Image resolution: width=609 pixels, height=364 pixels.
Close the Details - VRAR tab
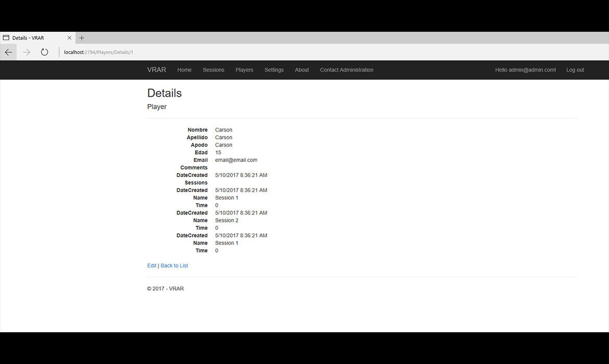point(70,38)
